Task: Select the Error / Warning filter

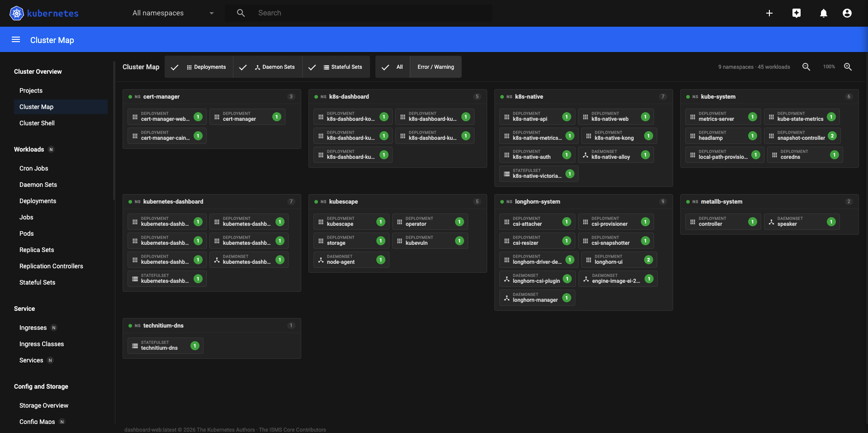Action: (x=436, y=67)
